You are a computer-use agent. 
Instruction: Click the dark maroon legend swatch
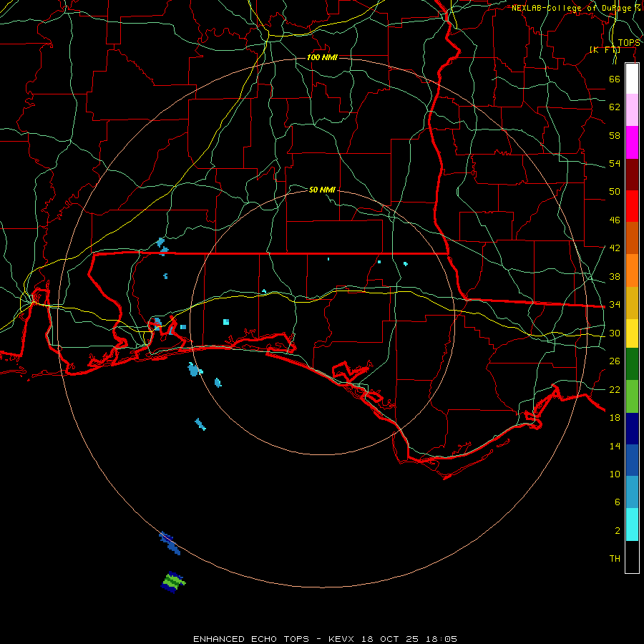click(632, 175)
